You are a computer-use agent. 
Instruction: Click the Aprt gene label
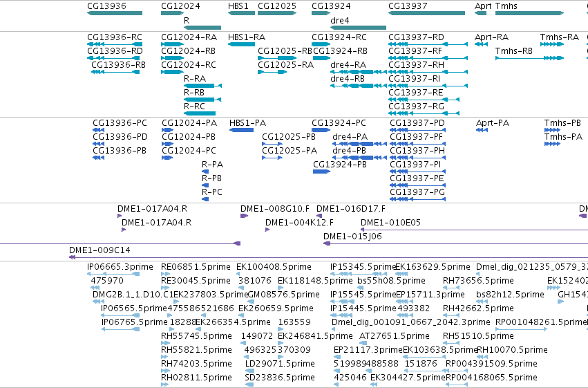tap(483, 6)
